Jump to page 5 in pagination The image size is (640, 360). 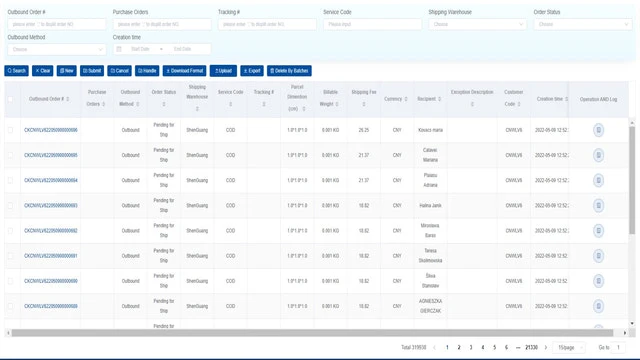click(494, 347)
